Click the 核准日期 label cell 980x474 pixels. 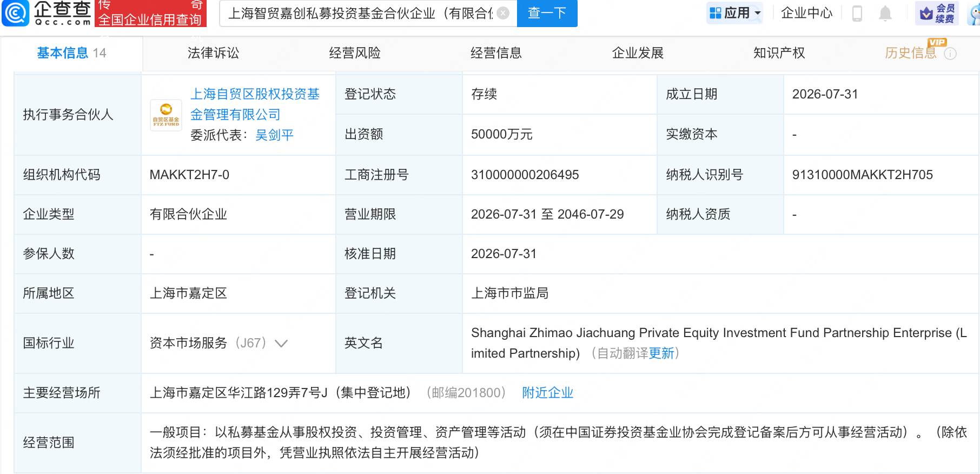click(399, 254)
